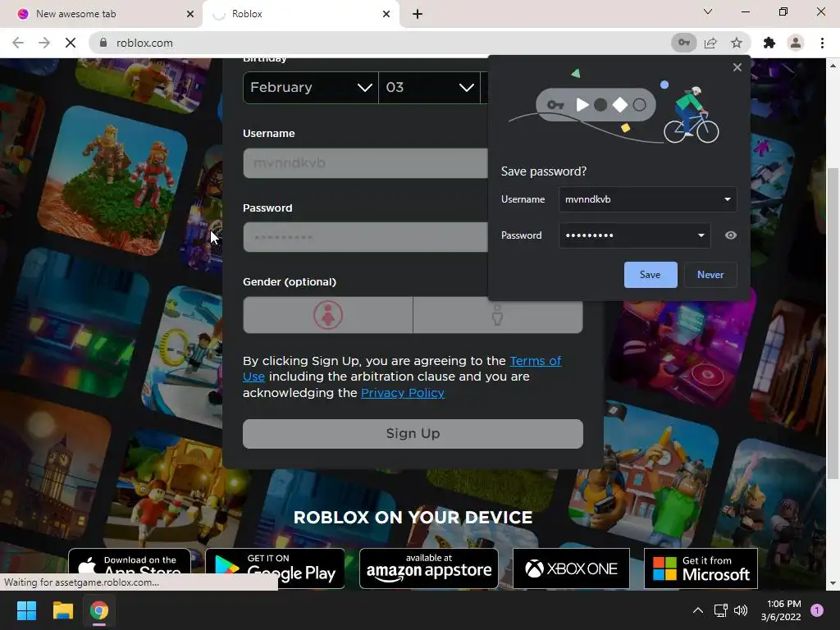
Task: Open the tab search chevron
Action: point(708,11)
